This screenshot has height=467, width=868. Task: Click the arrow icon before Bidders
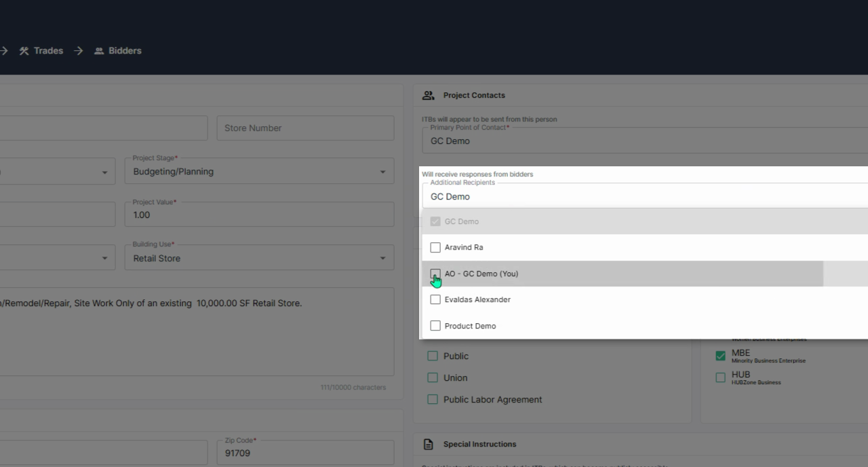click(79, 51)
